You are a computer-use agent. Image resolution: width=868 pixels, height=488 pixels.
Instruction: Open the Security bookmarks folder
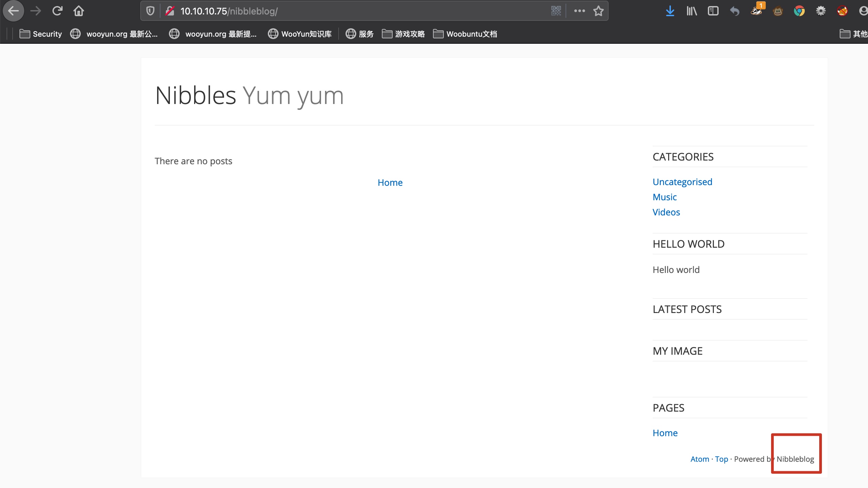coord(41,34)
